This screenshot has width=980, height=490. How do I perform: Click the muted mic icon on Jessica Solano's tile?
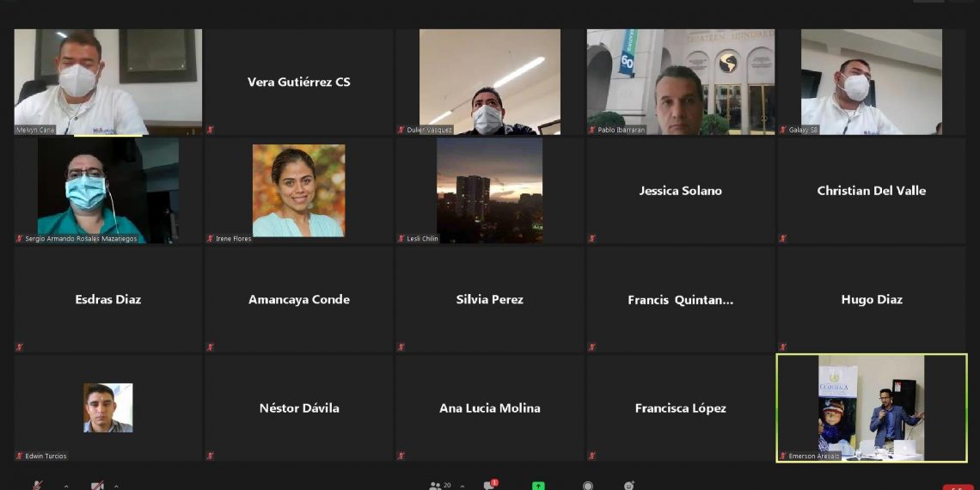click(591, 238)
